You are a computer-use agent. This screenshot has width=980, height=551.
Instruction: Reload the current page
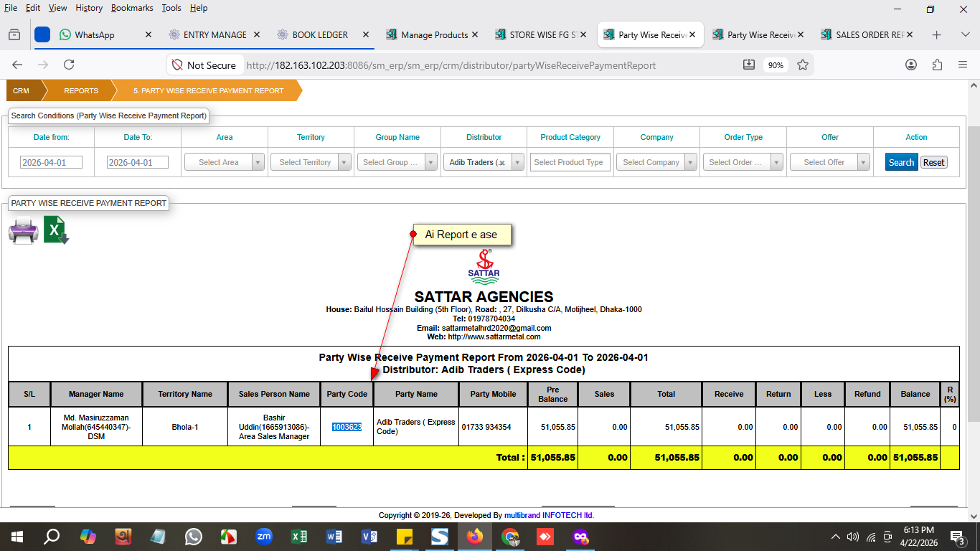(69, 65)
